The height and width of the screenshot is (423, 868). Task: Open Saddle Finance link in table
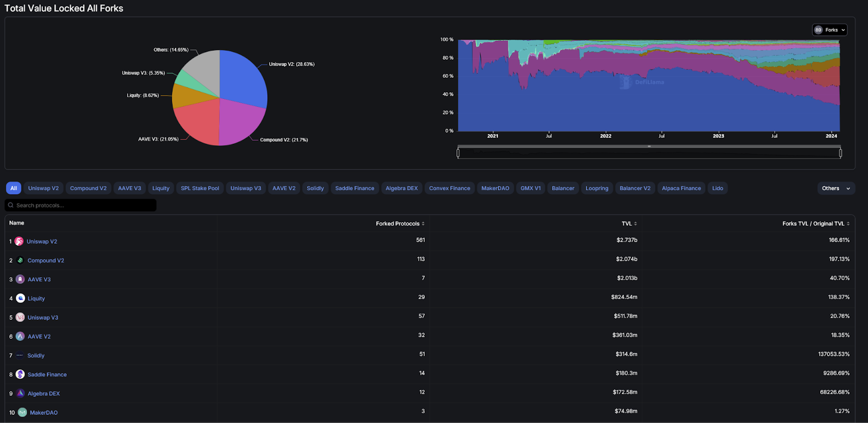(x=47, y=375)
